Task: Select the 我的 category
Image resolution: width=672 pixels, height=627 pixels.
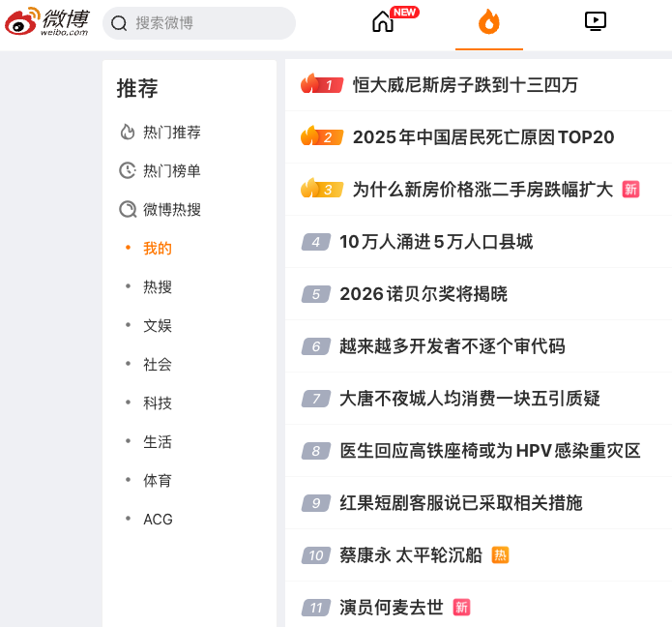Action: [158, 249]
